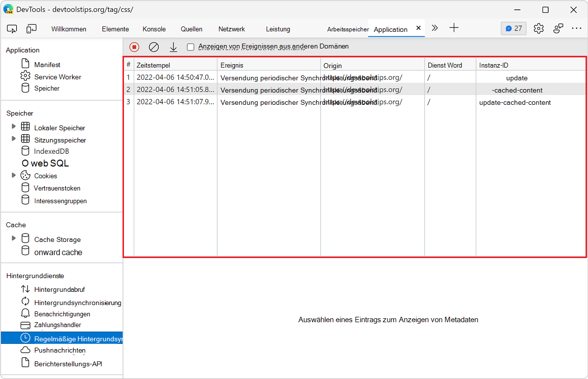
Task: Activate the inspect element tool icon
Action: (12, 29)
